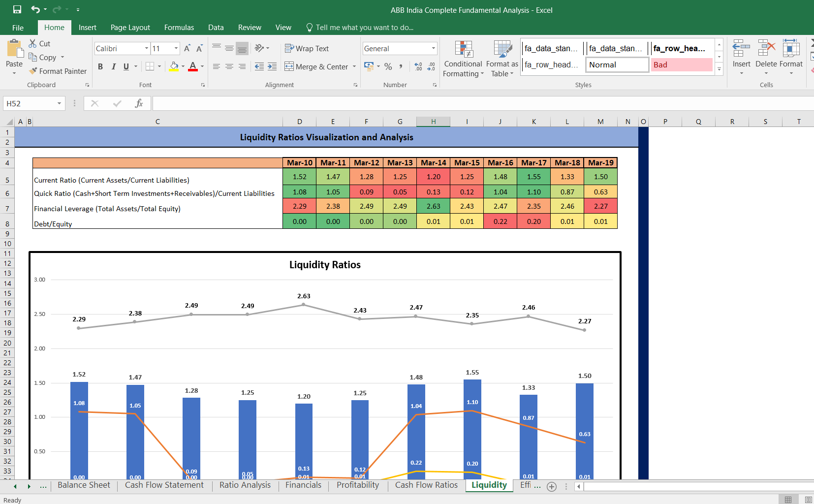Open the General number format dropdown
This screenshot has height=504, width=814.
point(434,48)
